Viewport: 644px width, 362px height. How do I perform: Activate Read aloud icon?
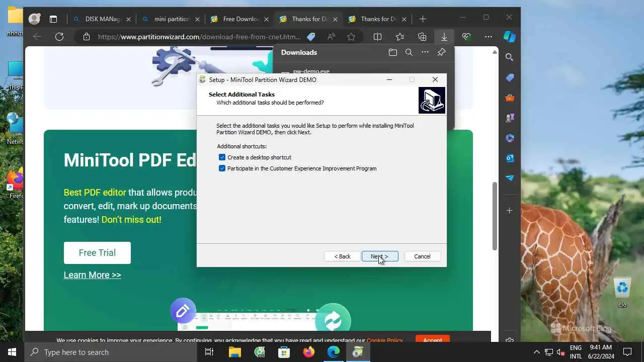pyautogui.click(x=331, y=37)
